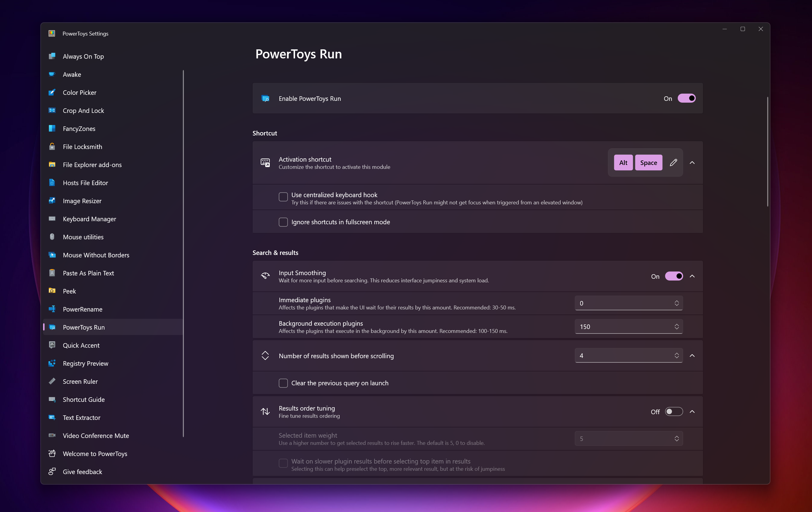
Task: Expand Results order tuning section chevron
Action: 693,411
